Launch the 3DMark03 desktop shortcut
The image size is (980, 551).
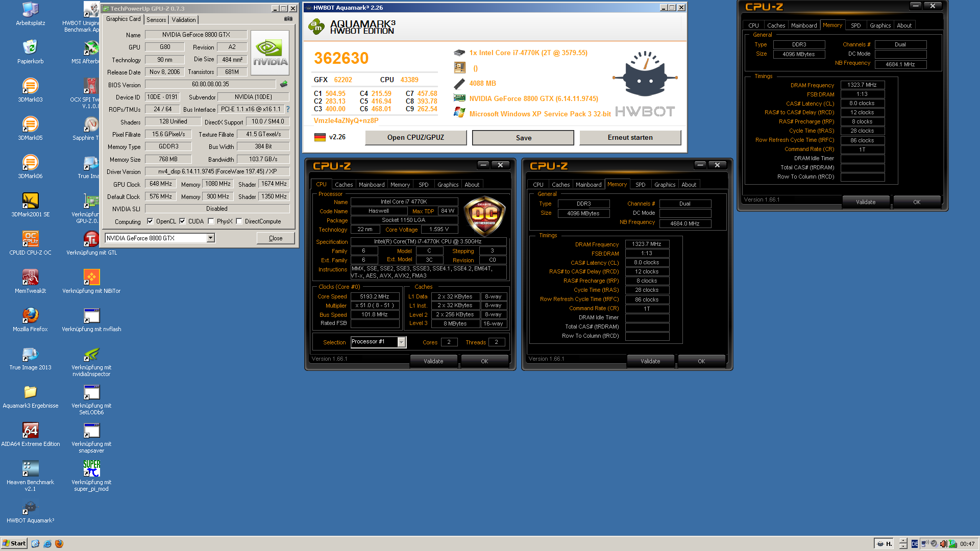(x=30, y=90)
